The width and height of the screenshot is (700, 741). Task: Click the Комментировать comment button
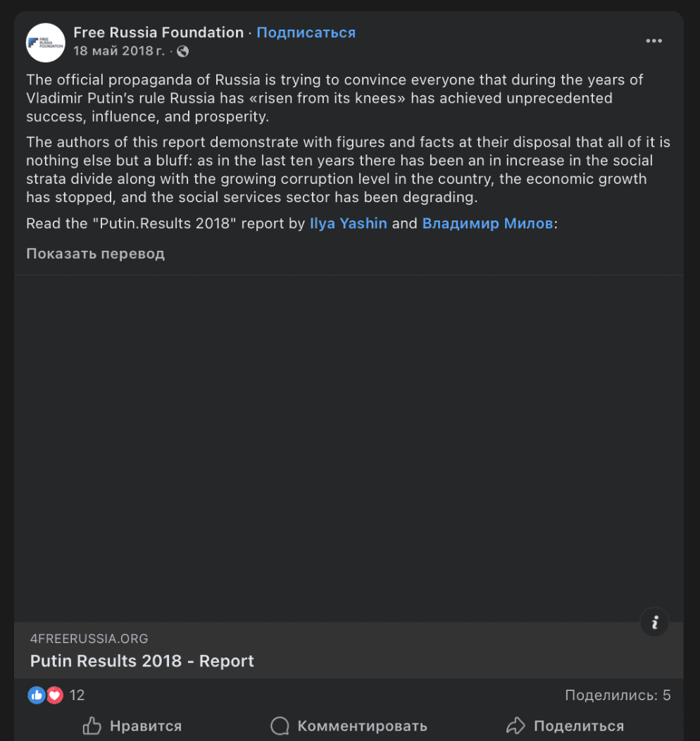coord(349,726)
